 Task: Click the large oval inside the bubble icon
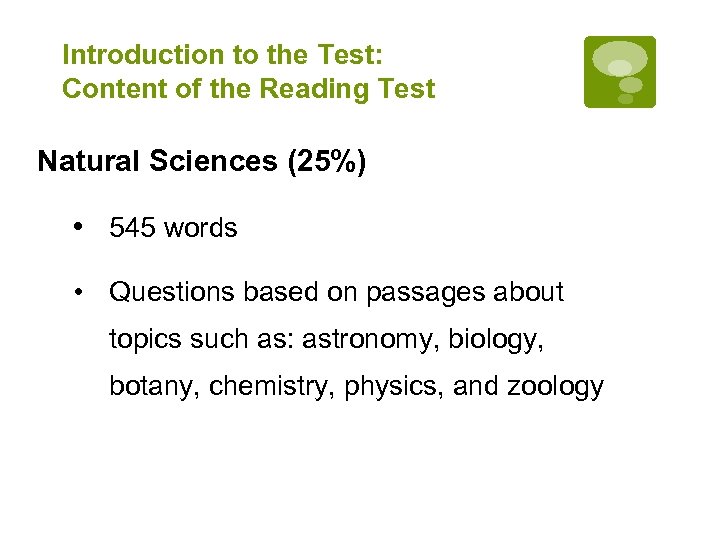coord(620,58)
